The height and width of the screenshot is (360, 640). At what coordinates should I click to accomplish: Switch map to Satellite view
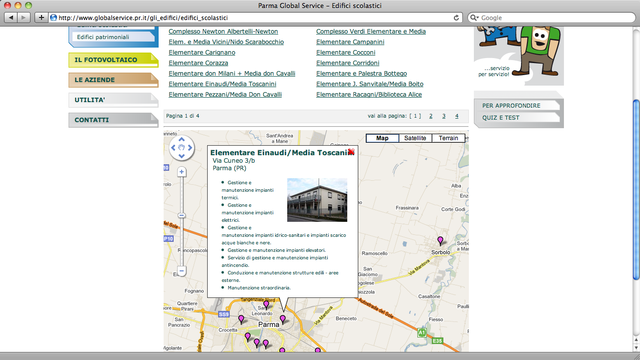(415, 138)
